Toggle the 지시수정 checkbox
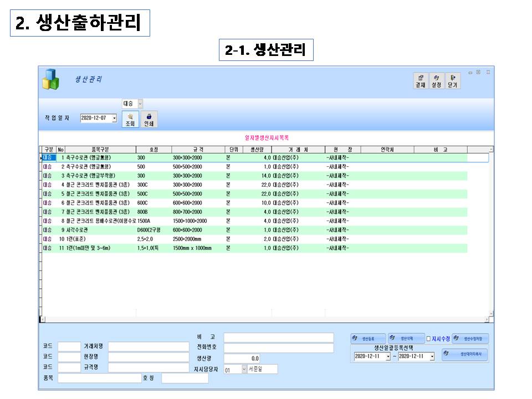Screen dimensions: 532x399 pos(428,339)
